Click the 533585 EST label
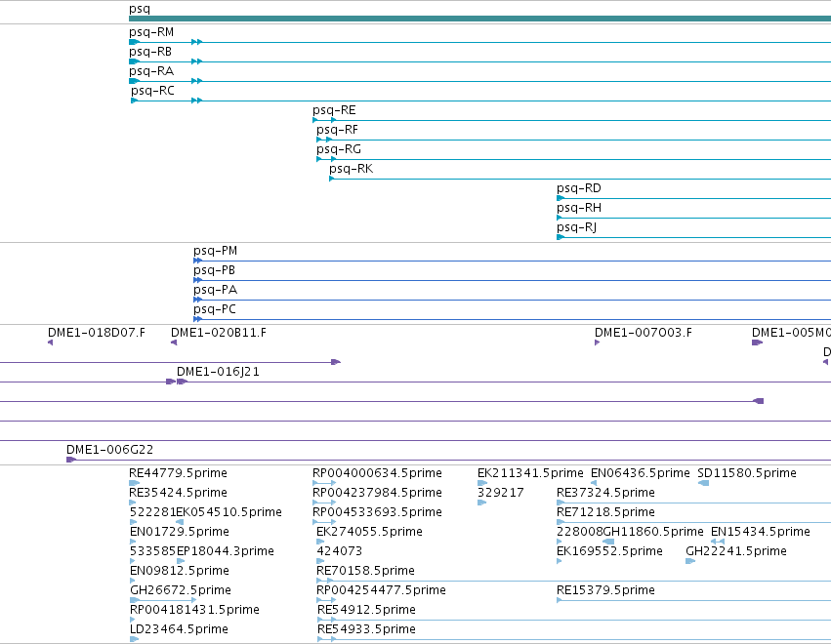The image size is (831, 644). [x=152, y=551]
